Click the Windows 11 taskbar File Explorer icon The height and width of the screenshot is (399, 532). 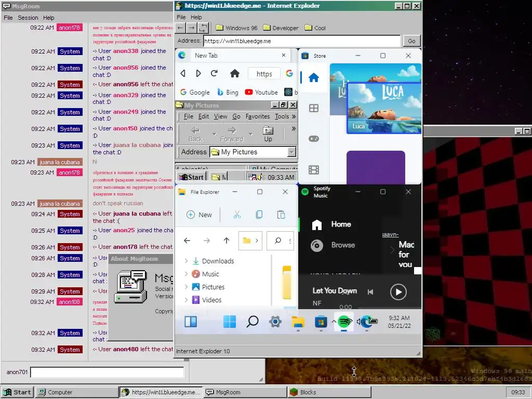point(298,322)
